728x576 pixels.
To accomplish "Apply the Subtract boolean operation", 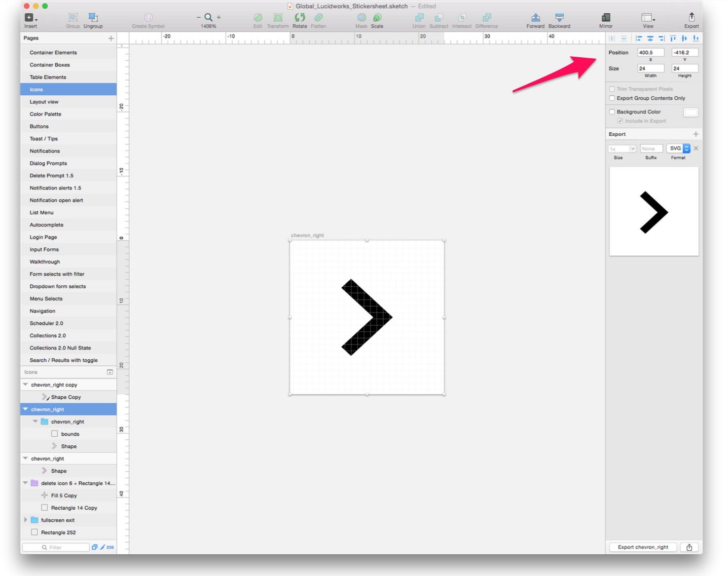I will pyautogui.click(x=439, y=18).
